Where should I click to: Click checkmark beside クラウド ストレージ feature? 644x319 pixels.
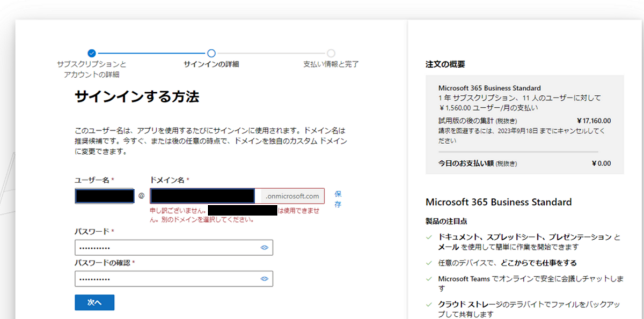click(x=428, y=305)
